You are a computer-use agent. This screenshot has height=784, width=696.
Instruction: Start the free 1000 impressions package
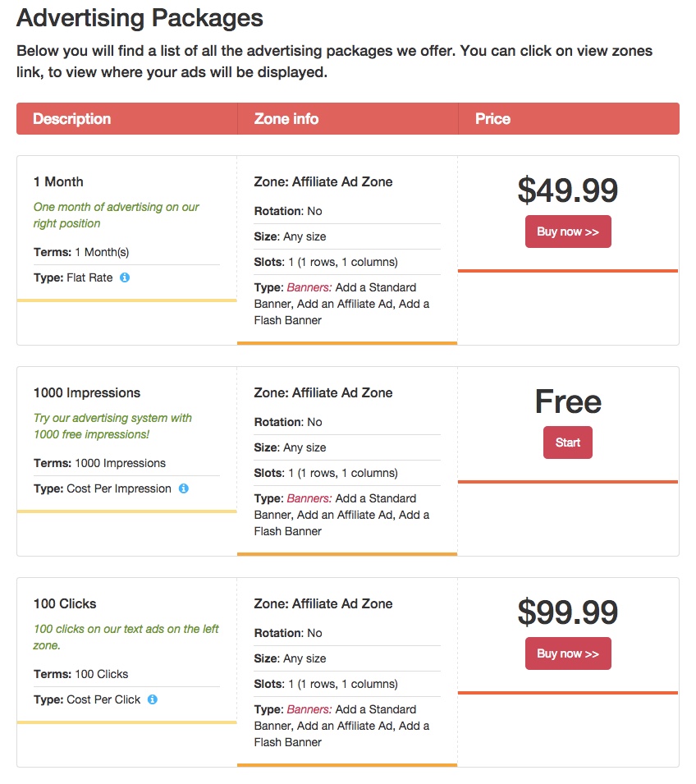click(x=568, y=442)
